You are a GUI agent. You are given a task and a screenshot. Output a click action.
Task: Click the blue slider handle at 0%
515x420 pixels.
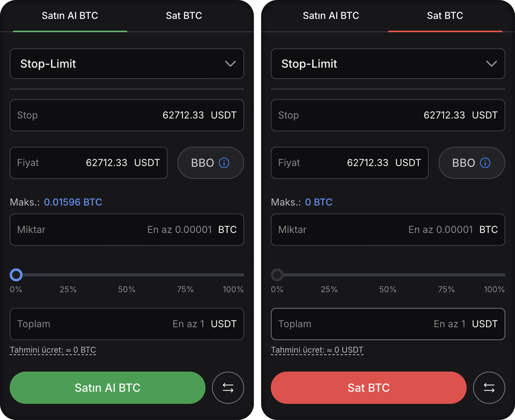click(x=16, y=275)
